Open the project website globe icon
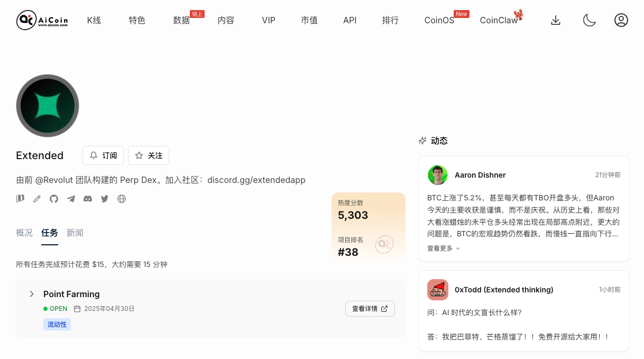Viewport: 644px width, 359px height. click(x=122, y=199)
